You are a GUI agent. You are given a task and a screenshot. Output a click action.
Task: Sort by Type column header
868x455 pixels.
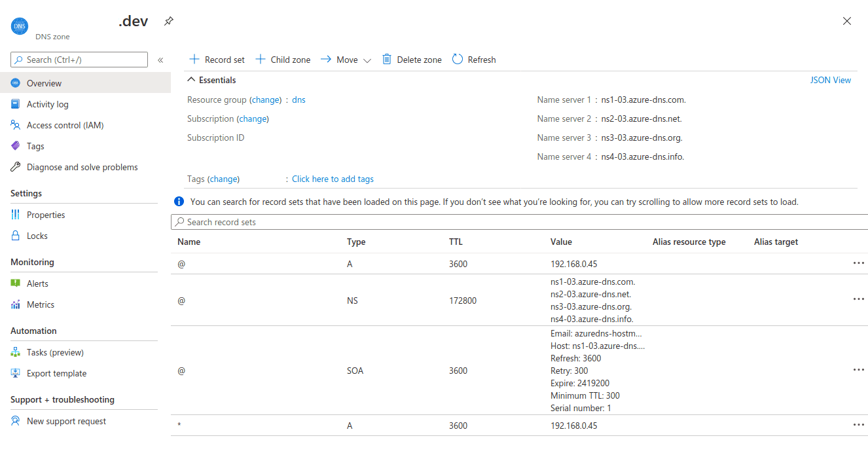[x=356, y=242]
